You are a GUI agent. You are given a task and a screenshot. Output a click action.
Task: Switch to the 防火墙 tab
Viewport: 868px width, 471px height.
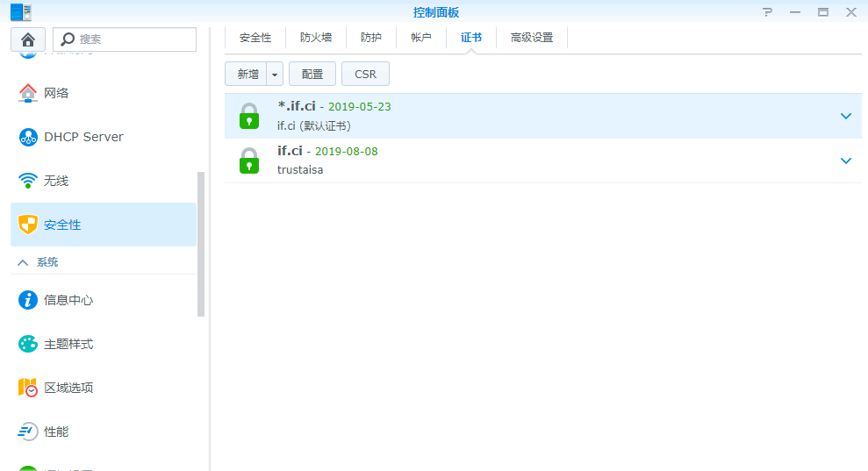[316, 38]
